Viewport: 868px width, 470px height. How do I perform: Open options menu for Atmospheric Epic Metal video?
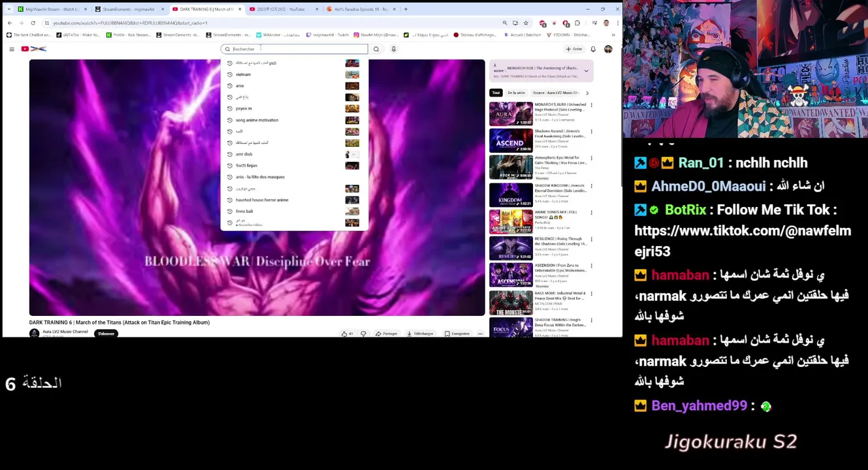592,159
